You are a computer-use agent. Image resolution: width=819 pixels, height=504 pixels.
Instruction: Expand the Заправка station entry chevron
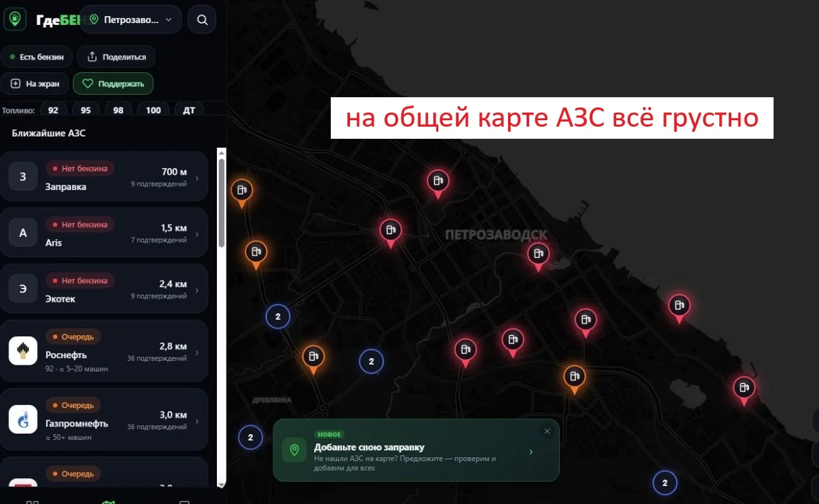coord(197,178)
